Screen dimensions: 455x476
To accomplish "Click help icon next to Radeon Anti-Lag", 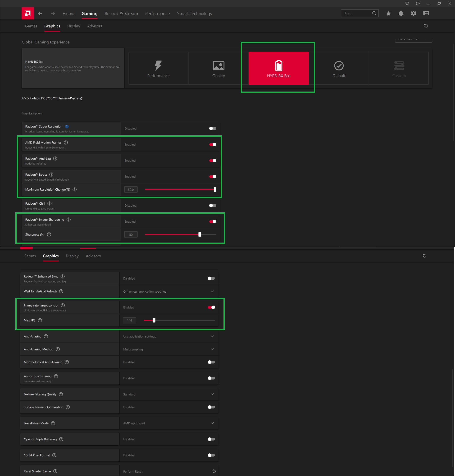I will point(55,158).
